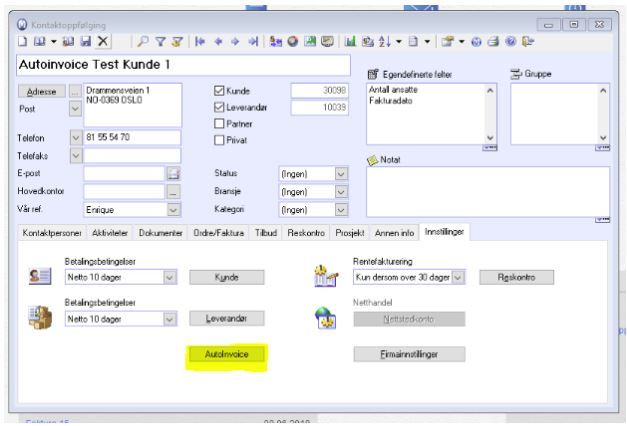Click the A-Z sort toolbar icon

385,41
